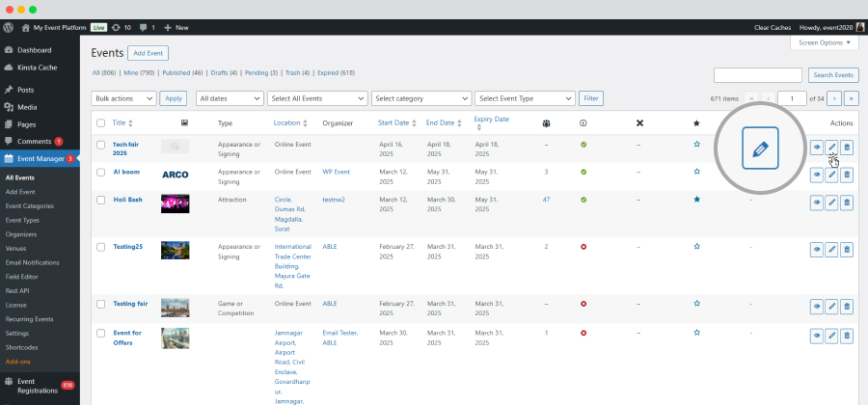Open the All dates dropdown

click(230, 98)
